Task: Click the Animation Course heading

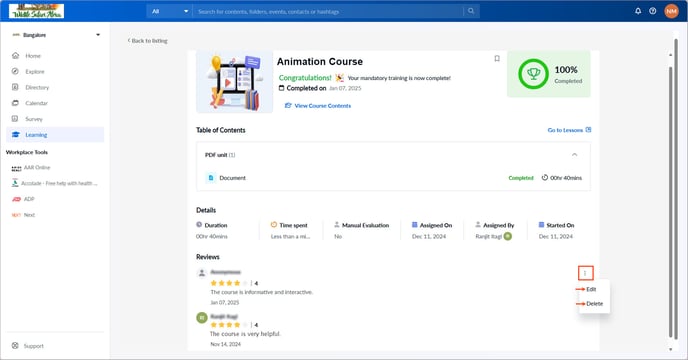Action: (x=319, y=61)
